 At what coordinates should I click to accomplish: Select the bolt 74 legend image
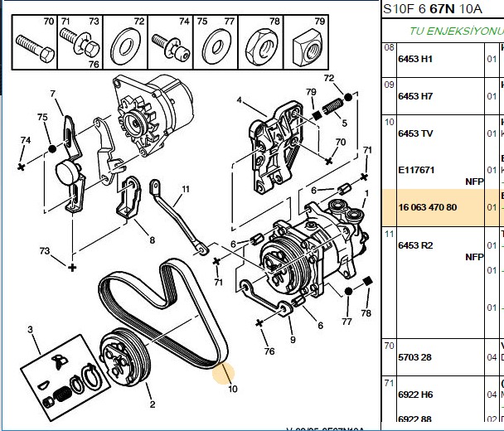[171, 47]
